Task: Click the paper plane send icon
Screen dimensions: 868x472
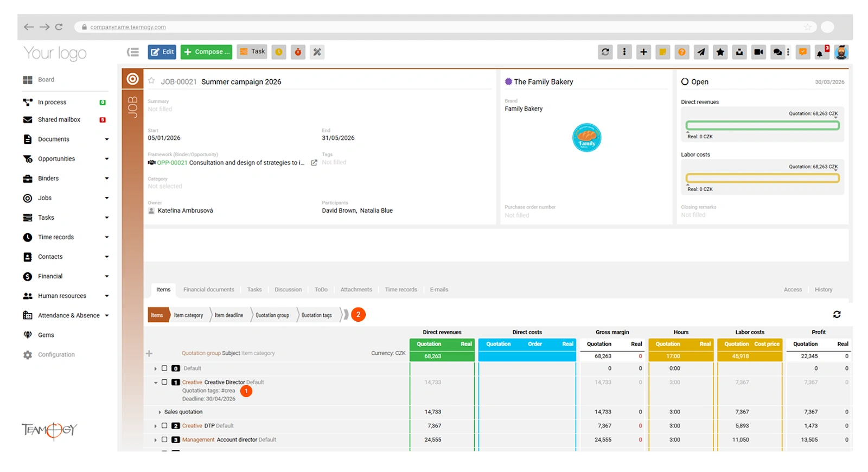Action: click(701, 52)
